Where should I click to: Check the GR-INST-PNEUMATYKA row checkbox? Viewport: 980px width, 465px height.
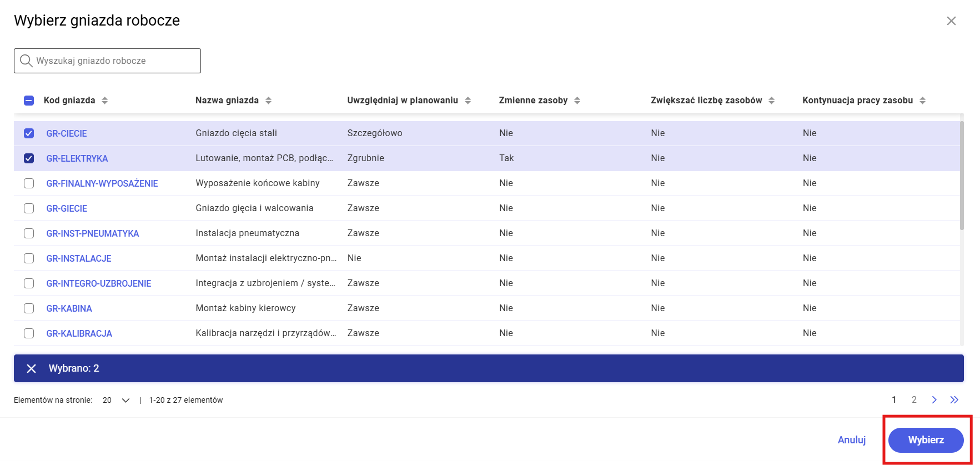click(29, 233)
